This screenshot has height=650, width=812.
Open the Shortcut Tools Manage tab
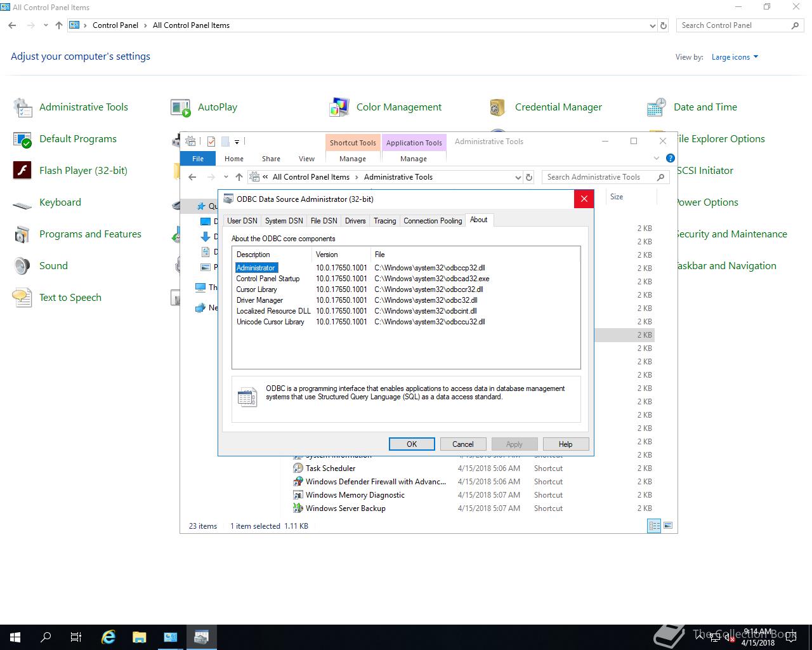tap(353, 159)
